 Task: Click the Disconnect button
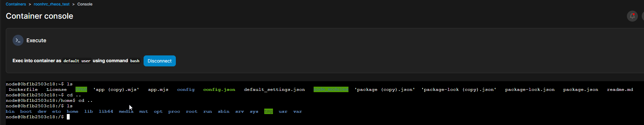click(160, 61)
